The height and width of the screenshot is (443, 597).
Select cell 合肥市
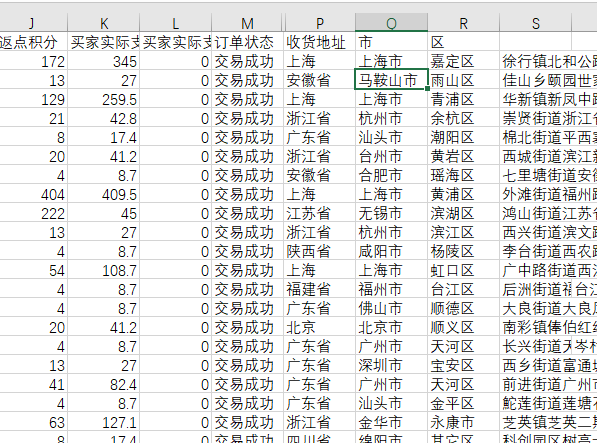(391, 175)
